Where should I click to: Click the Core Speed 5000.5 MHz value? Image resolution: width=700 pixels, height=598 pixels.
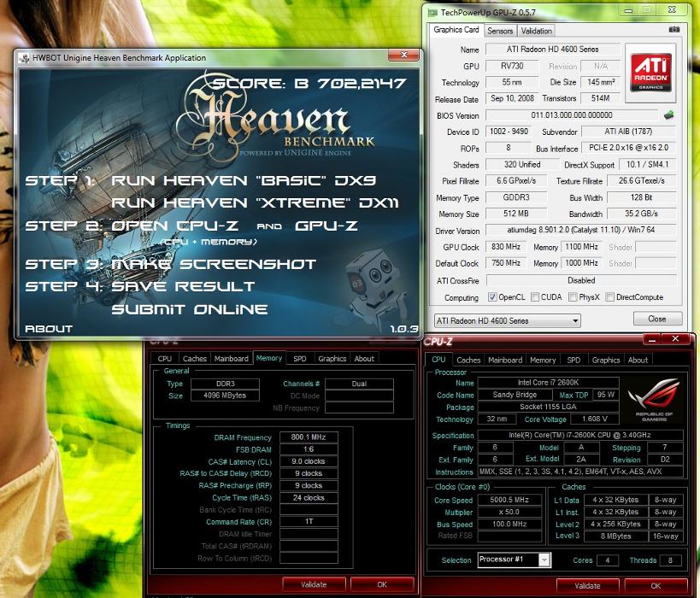pos(509,500)
